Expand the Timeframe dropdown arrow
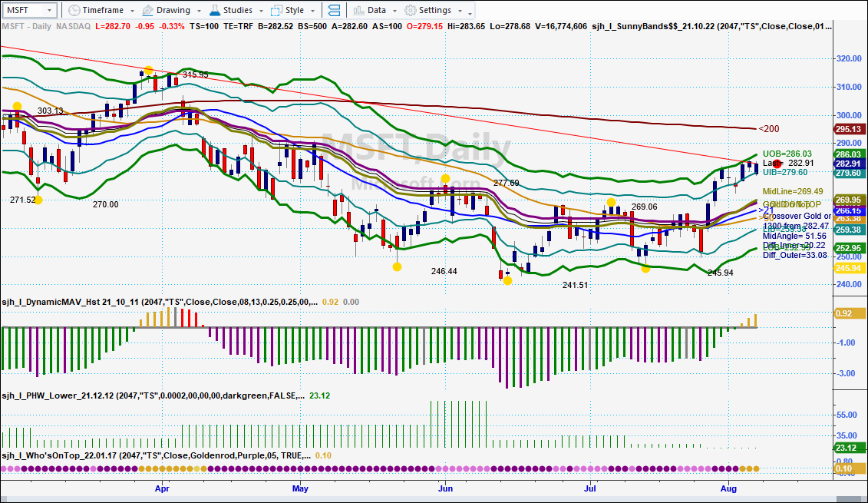The width and height of the screenshot is (868, 503). tap(132, 11)
